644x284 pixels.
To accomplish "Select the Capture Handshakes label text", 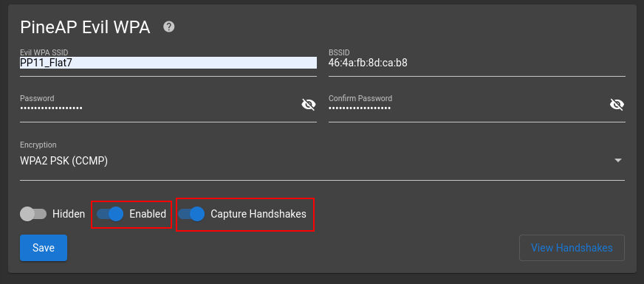I will click(258, 214).
